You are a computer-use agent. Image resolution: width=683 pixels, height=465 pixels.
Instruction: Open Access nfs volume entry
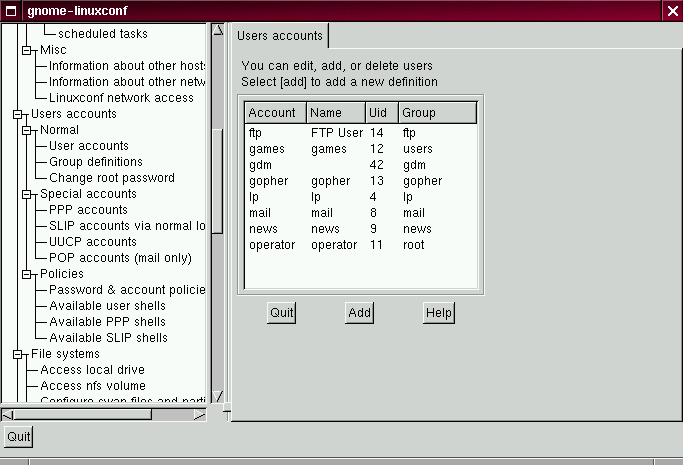[x=92, y=386]
